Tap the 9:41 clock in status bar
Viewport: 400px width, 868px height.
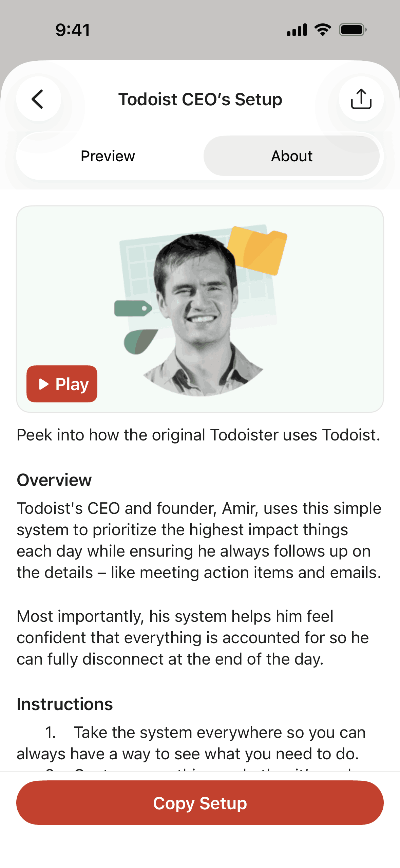(73, 30)
